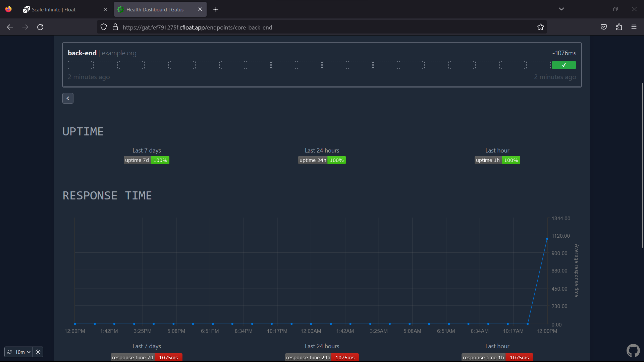644x362 pixels.
Task: Click the back-end endpoint name
Action: coord(82,53)
